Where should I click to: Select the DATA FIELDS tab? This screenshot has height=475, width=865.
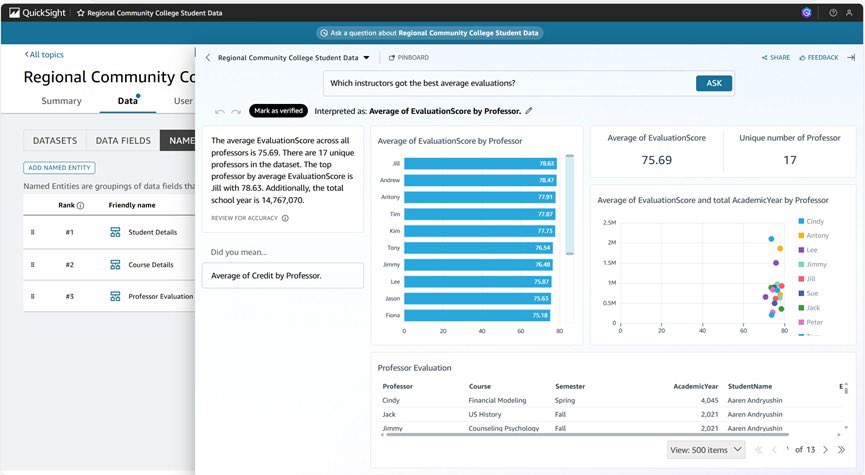[123, 141]
